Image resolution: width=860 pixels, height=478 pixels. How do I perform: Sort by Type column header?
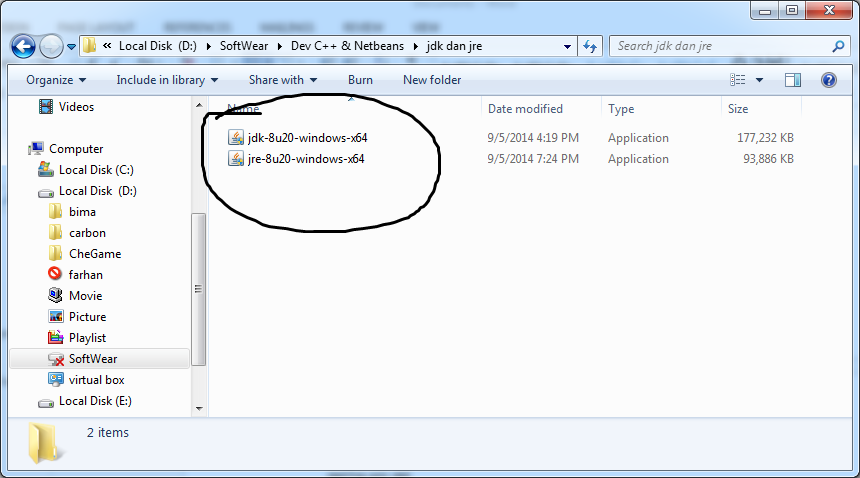tap(621, 109)
